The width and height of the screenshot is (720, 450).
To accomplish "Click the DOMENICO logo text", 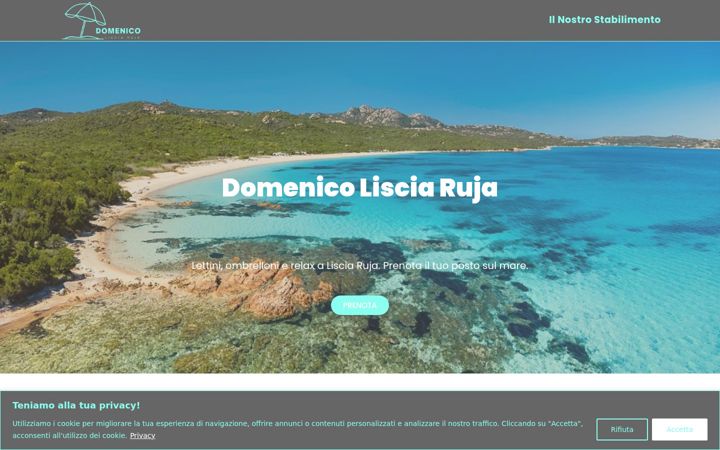I will click(118, 31).
